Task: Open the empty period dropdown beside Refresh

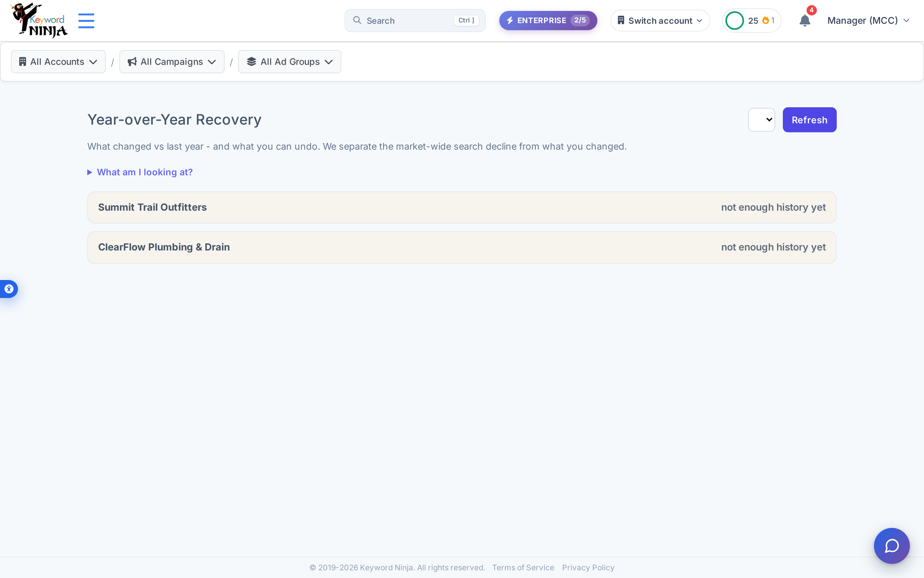Action: click(x=761, y=120)
